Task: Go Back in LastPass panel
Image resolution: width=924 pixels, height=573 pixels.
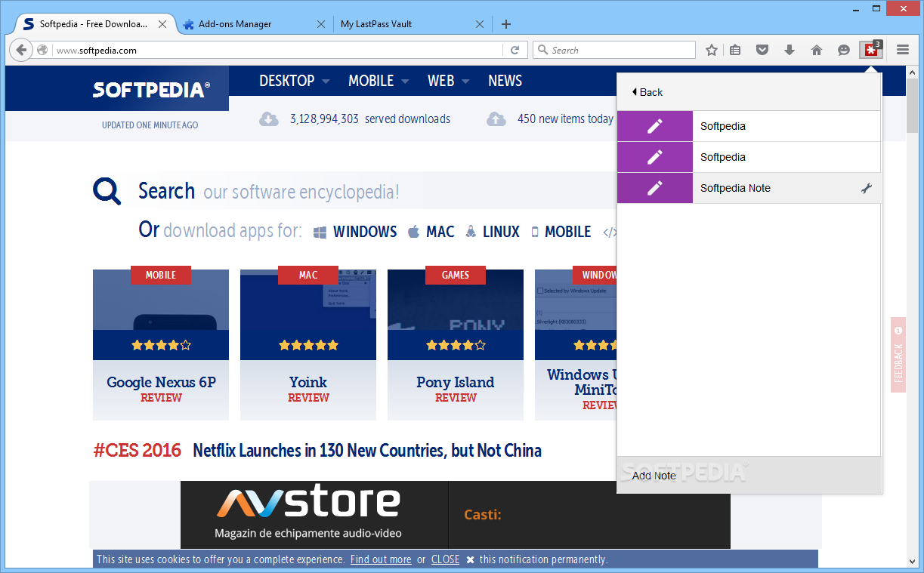Action: (x=647, y=92)
